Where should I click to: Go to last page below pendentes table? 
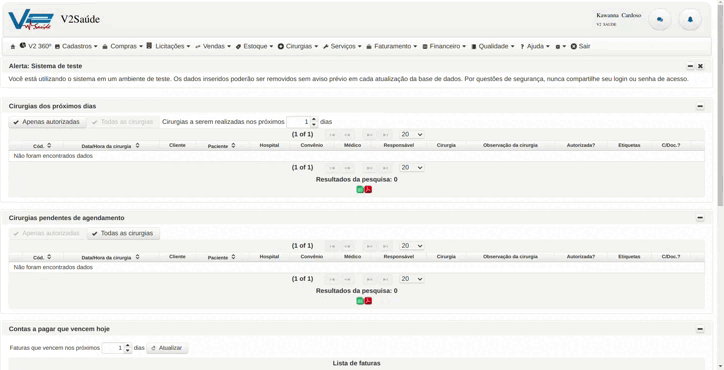tap(385, 279)
